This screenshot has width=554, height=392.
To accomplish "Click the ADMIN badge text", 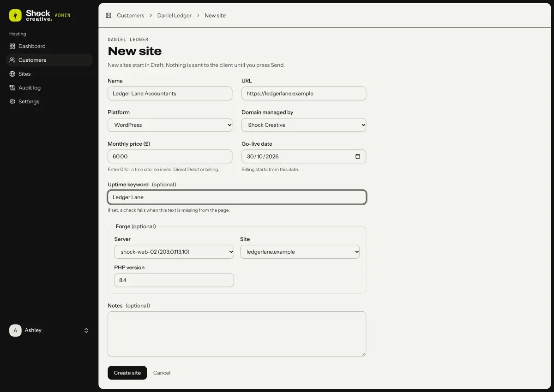I will tap(63, 15).
